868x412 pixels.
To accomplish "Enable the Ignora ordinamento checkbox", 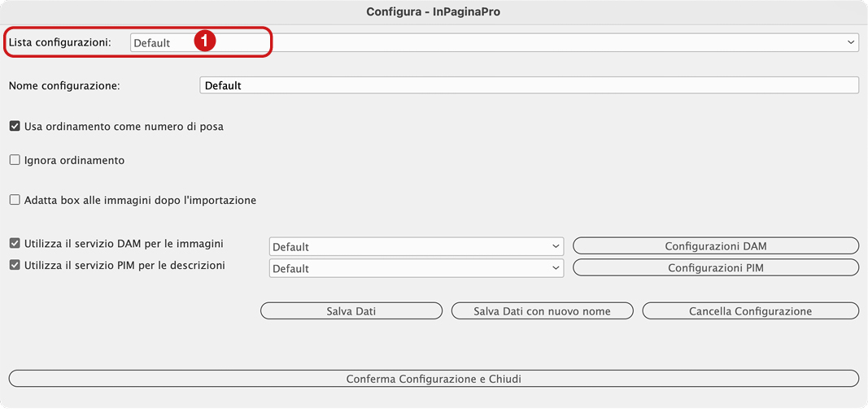I will coord(15,161).
